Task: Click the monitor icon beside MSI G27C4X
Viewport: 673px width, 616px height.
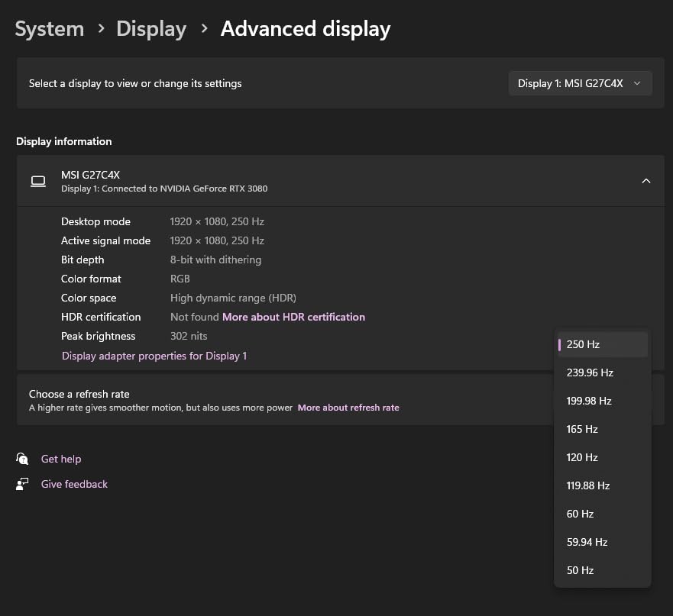Action: [x=38, y=181]
